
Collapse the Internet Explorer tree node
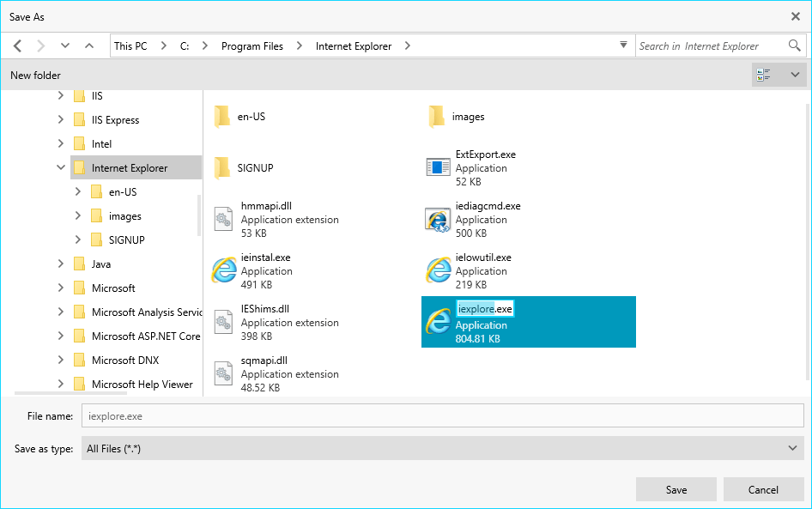click(61, 168)
